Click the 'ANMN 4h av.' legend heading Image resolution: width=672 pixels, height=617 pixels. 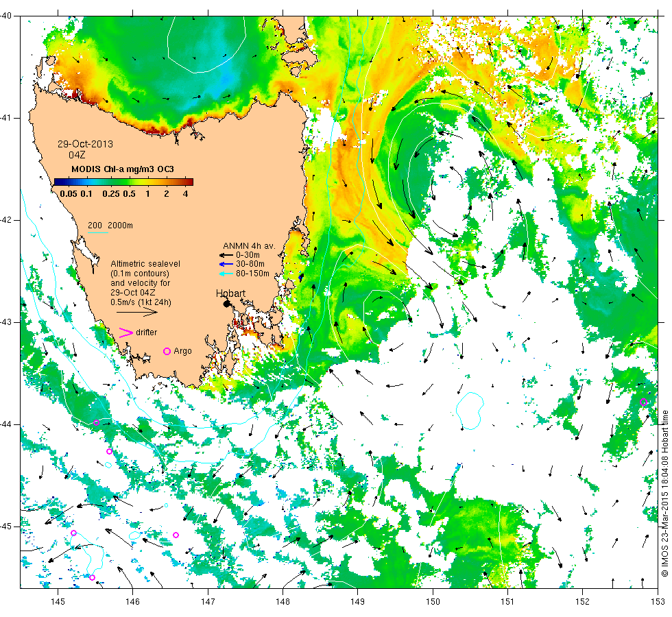coord(249,246)
